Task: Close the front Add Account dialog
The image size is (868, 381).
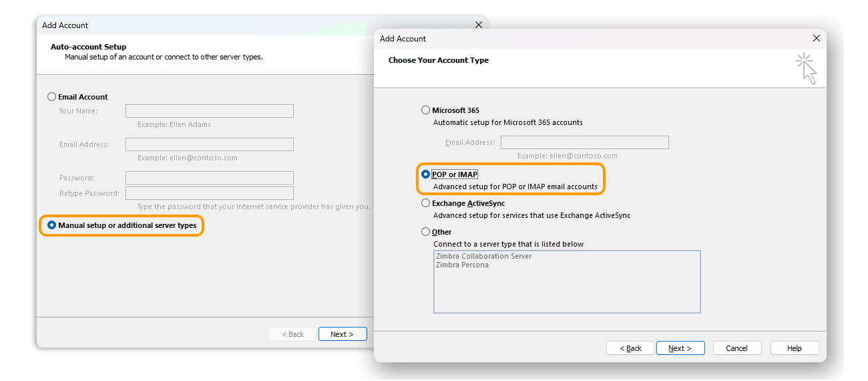Action: pos(816,39)
